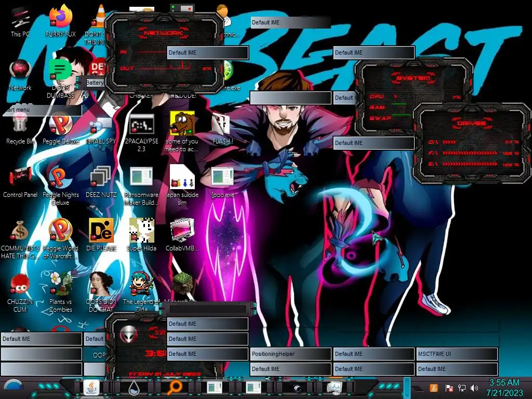The image size is (532, 399).
Task: Open the Network desktop icon
Action: (x=20, y=75)
